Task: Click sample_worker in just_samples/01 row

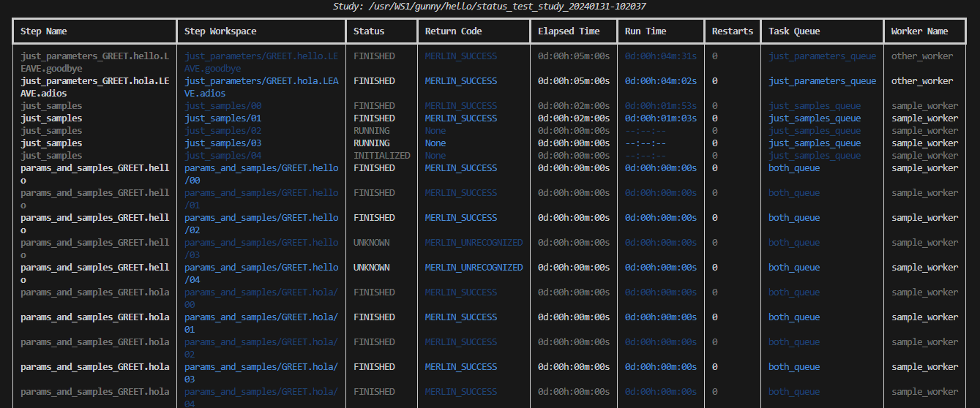Action: pyautogui.click(x=924, y=118)
